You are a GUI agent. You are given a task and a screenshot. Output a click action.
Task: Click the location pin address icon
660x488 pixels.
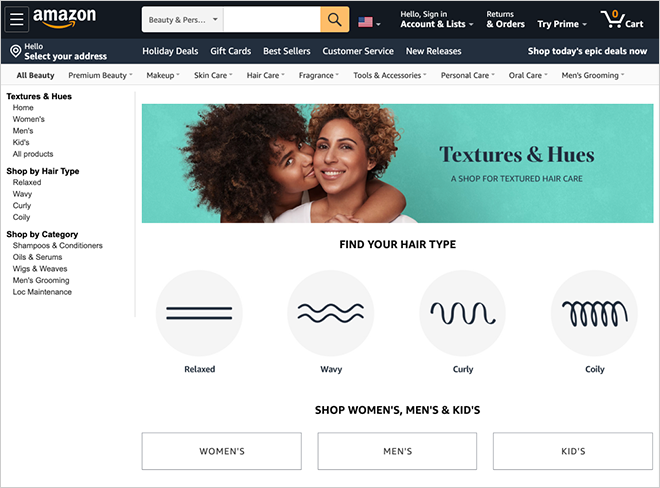[16, 51]
